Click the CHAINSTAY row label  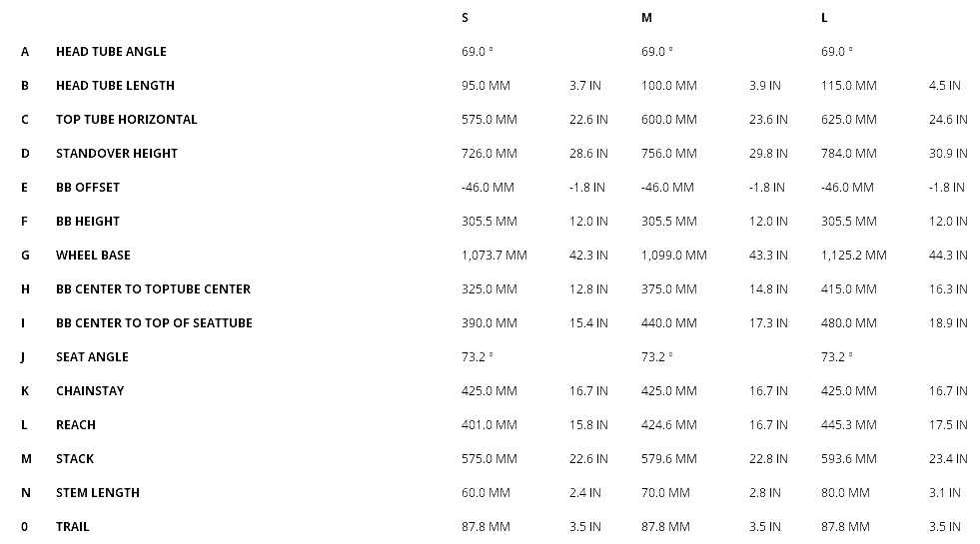point(90,391)
